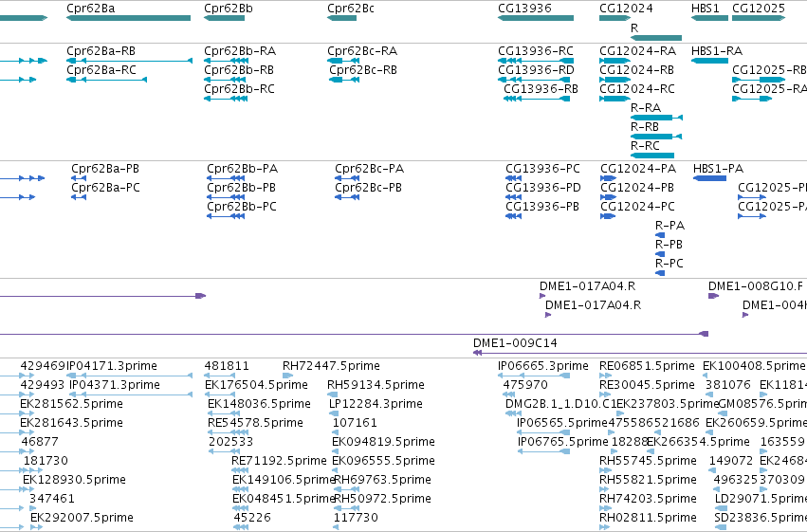Click the RH55745.5prime EST label

pyautogui.click(x=648, y=461)
